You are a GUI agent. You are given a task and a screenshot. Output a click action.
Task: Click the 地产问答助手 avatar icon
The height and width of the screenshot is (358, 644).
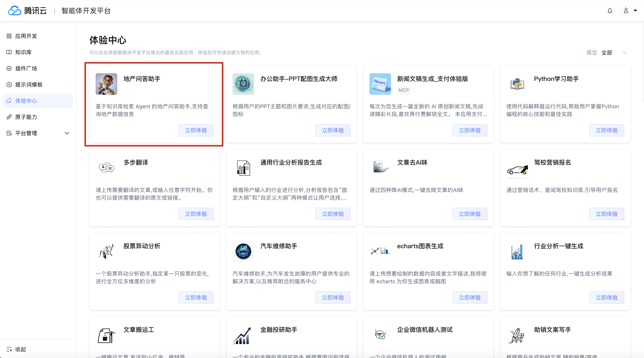click(106, 84)
